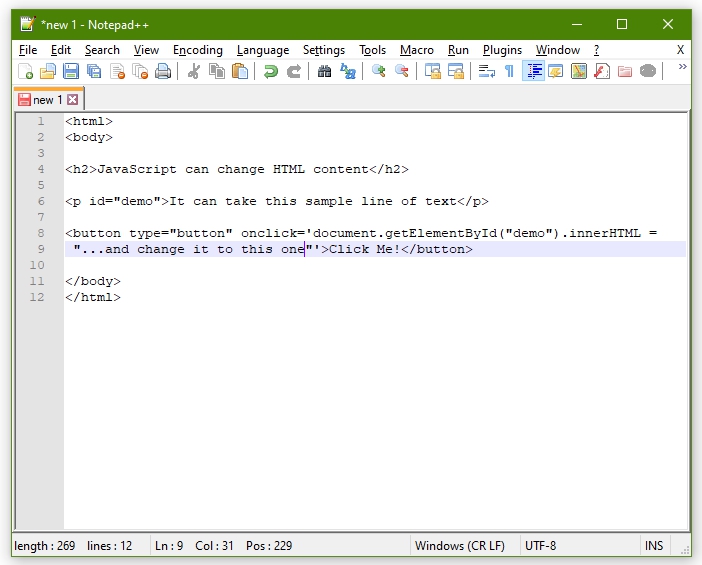
Task: Click the </html> closing tag line
Action: [x=93, y=297]
